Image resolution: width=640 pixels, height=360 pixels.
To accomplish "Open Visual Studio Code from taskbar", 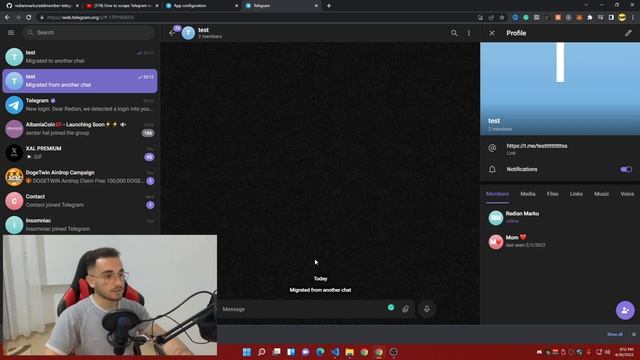I will pos(335,352).
